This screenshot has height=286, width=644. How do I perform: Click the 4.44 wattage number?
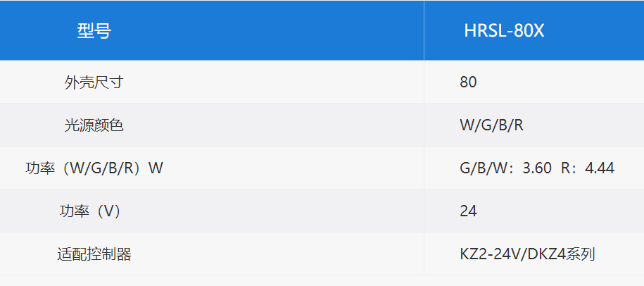600,168
